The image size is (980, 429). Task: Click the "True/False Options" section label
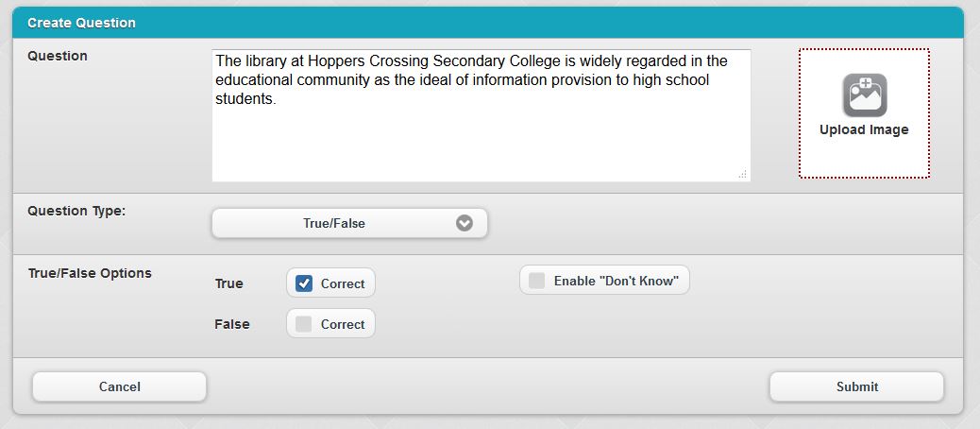[x=90, y=273]
